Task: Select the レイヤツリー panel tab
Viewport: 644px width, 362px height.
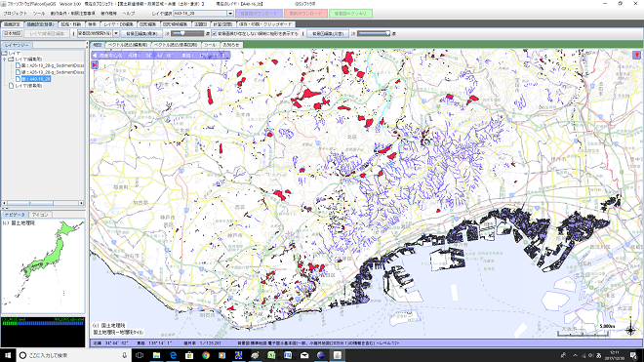Action: (18, 45)
